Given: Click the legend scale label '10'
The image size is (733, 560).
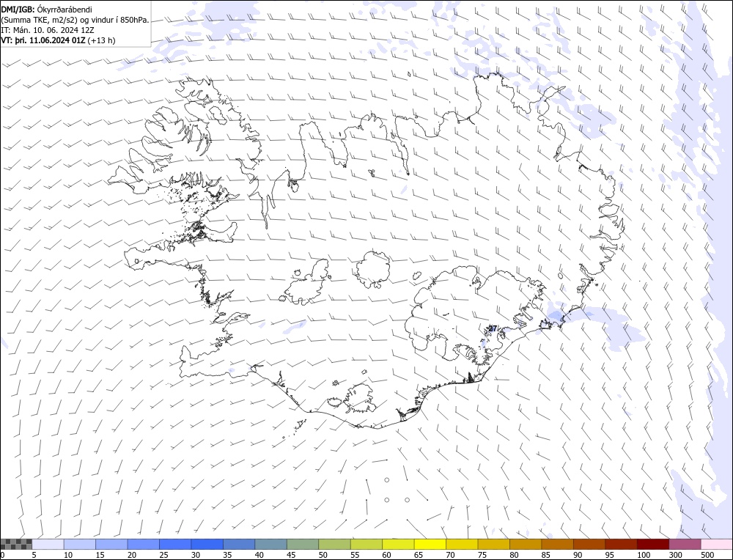Looking at the screenshot, I should click(x=68, y=555).
